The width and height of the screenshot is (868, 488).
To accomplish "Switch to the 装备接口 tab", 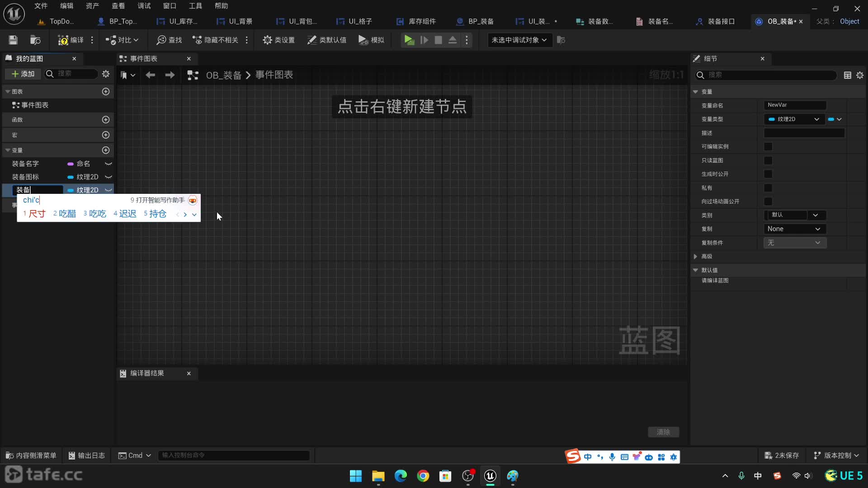I will tap(715, 21).
